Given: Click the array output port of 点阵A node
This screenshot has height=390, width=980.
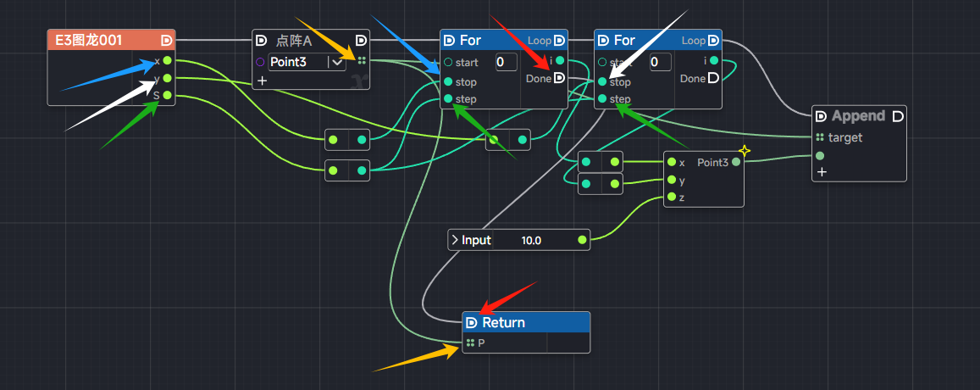Looking at the screenshot, I should (362, 61).
